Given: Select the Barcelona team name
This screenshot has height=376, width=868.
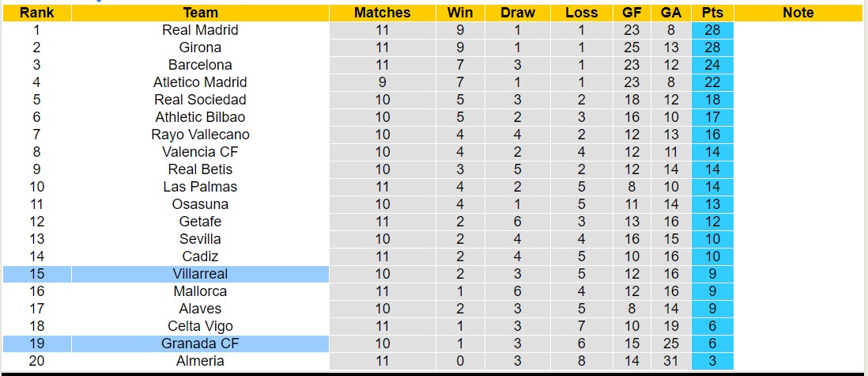Looking at the screenshot, I should click(x=200, y=65).
